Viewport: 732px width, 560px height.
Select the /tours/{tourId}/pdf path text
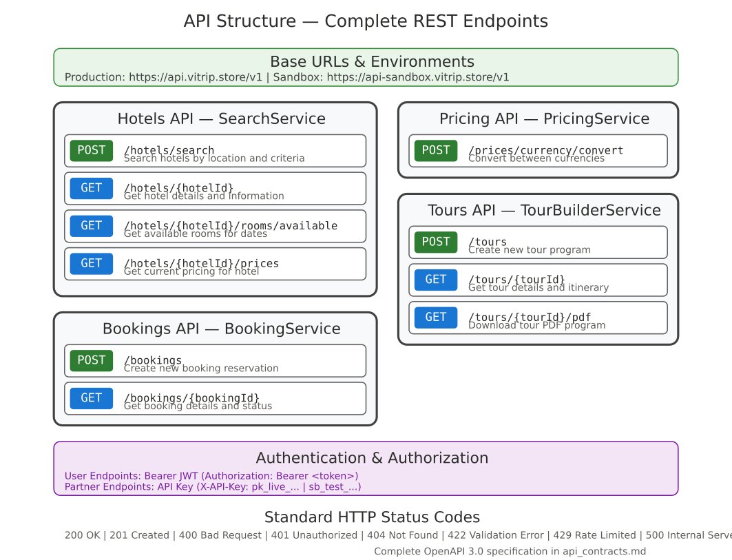click(530, 317)
